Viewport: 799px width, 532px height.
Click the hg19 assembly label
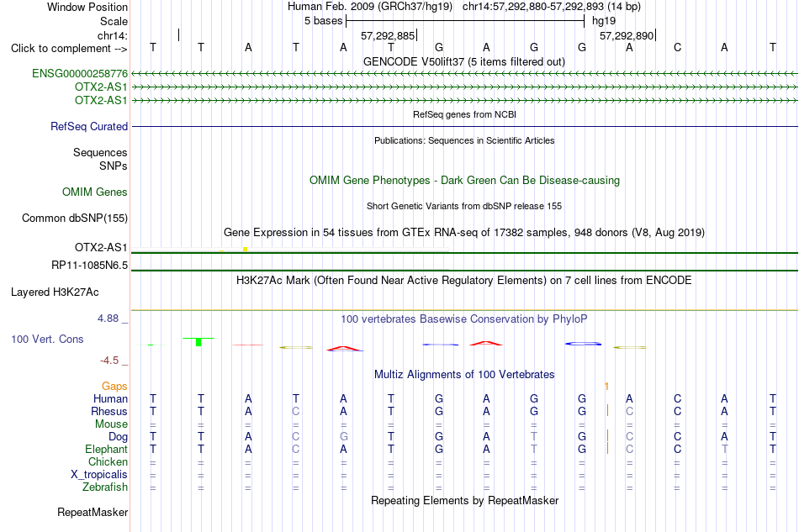tap(604, 21)
